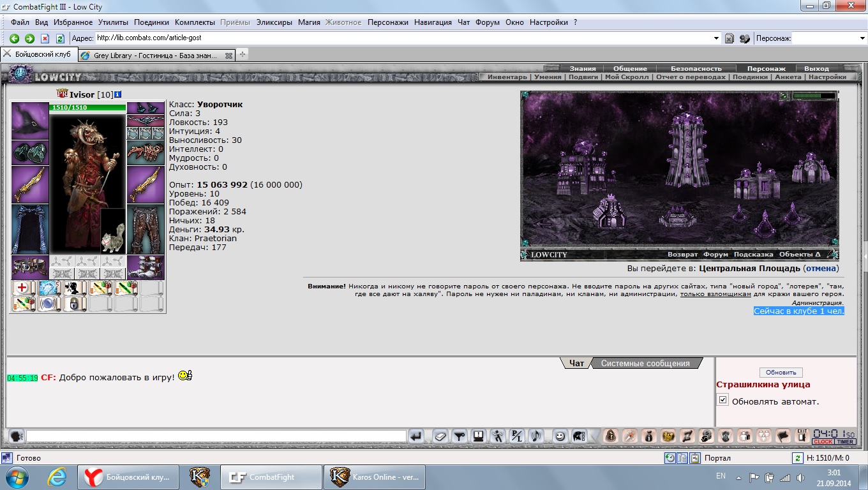This screenshot has width=868, height=490.
Task: Select the leather pants equipment slot
Action: pyautogui.click(x=146, y=229)
